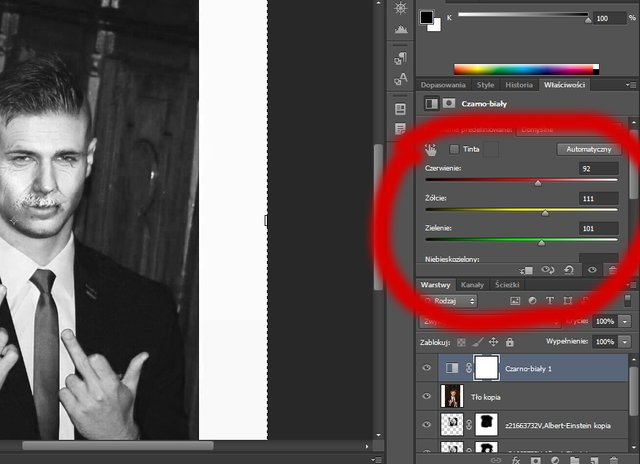640x464 pixels.
Task: Open the Wypełnienie 100% dropdown arrow
Action: (625, 341)
